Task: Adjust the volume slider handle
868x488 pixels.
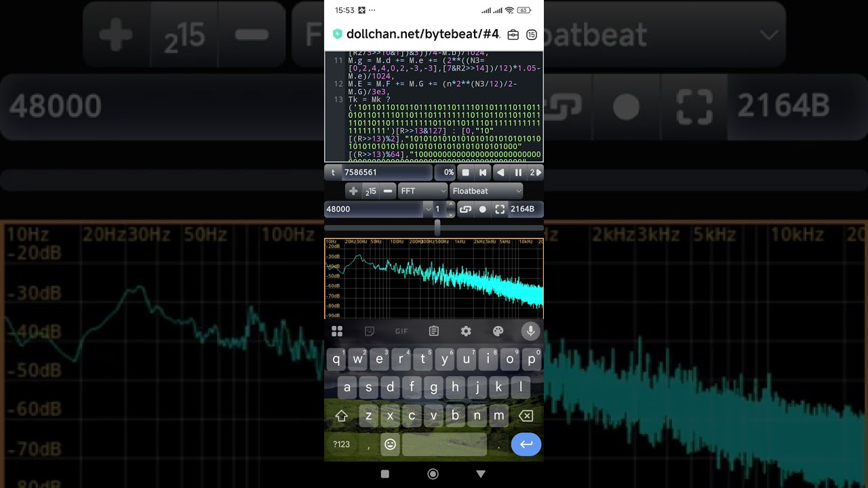Action: (437, 227)
